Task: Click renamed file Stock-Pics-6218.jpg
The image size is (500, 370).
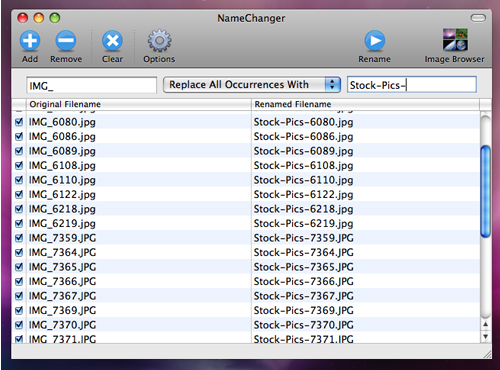Action: pyautogui.click(x=303, y=209)
